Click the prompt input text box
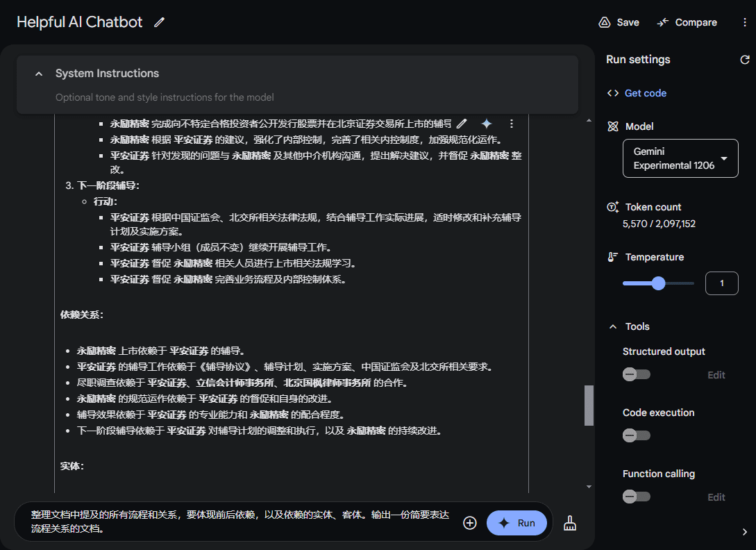This screenshot has width=756, height=550. [240, 522]
